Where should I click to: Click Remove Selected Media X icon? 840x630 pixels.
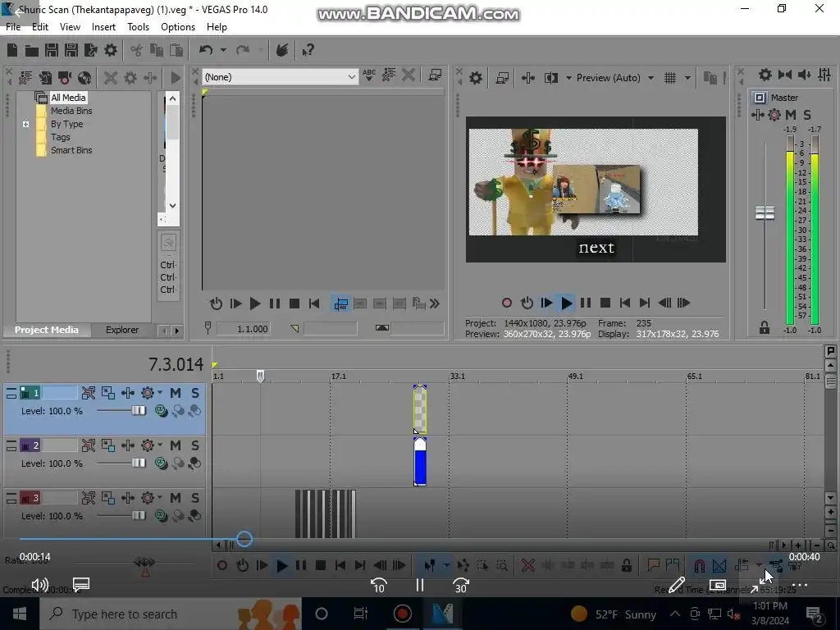pyautogui.click(x=111, y=78)
